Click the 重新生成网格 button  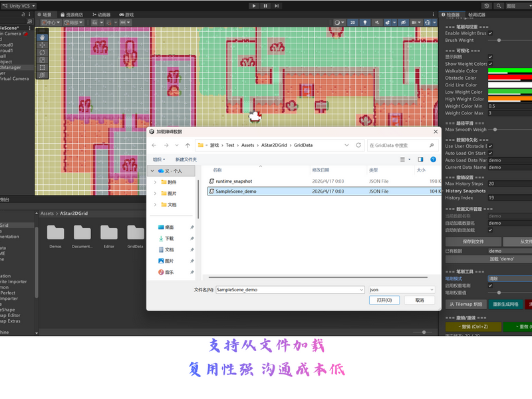coord(505,305)
